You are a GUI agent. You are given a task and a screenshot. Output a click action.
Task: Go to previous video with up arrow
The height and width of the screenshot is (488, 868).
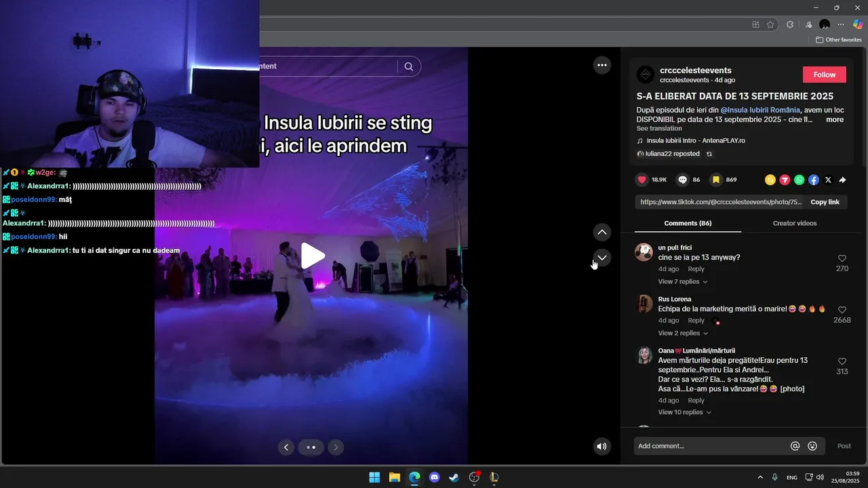pyautogui.click(x=602, y=232)
